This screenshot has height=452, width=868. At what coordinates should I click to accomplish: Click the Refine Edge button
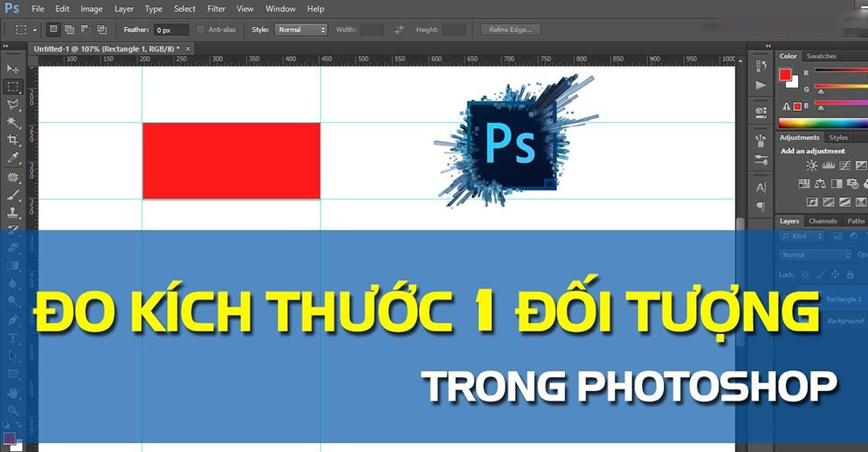click(x=510, y=30)
